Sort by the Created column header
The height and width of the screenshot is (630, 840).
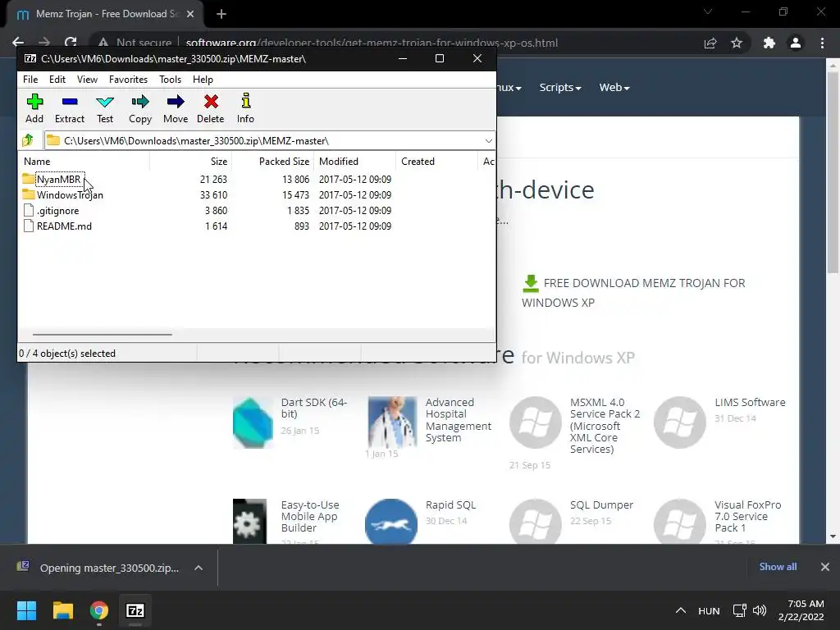(x=436, y=162)
